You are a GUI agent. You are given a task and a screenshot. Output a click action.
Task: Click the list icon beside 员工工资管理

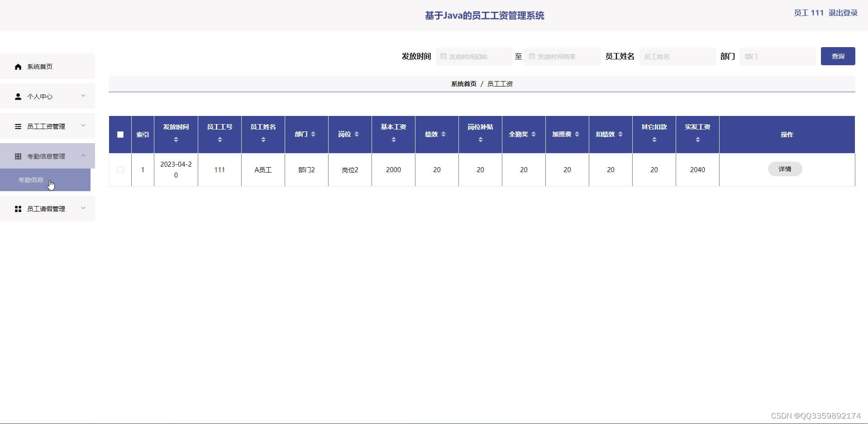[18, 126]
